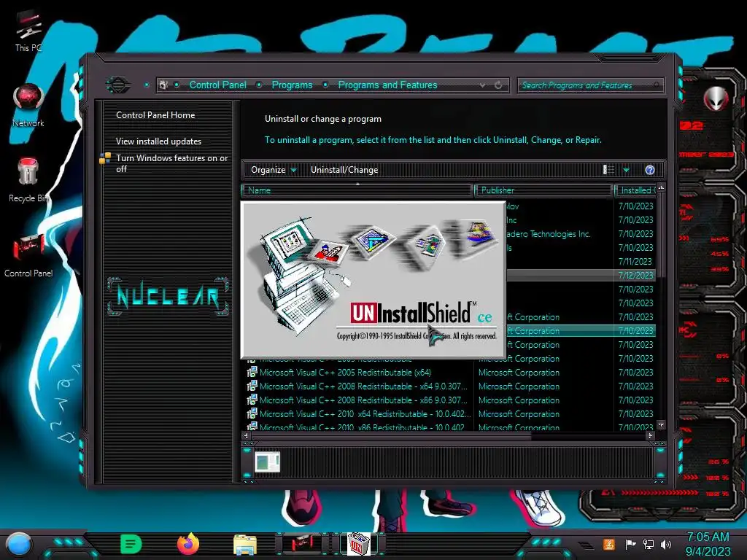Open network status tray icon

coord(649,544)
